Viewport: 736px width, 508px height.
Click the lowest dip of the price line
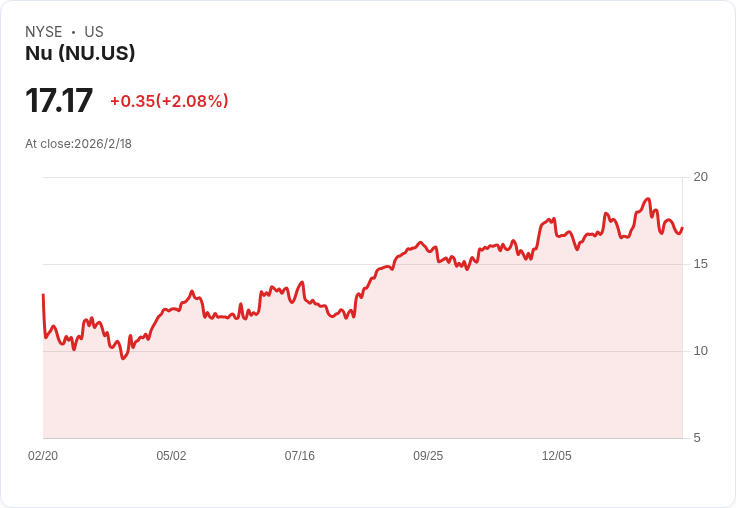point(123,358)
